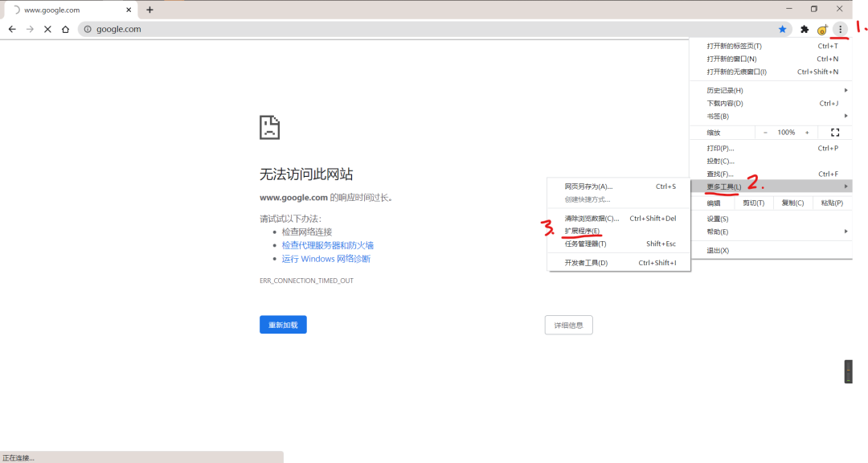The width and height of the screenshot is (868, 463).
Task: Expand 更多工具(L) submenu
Action: click(x=771, y=186)
